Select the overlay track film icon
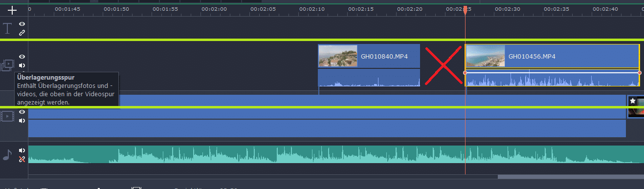The image size is (644, 189). click(7, 64)
